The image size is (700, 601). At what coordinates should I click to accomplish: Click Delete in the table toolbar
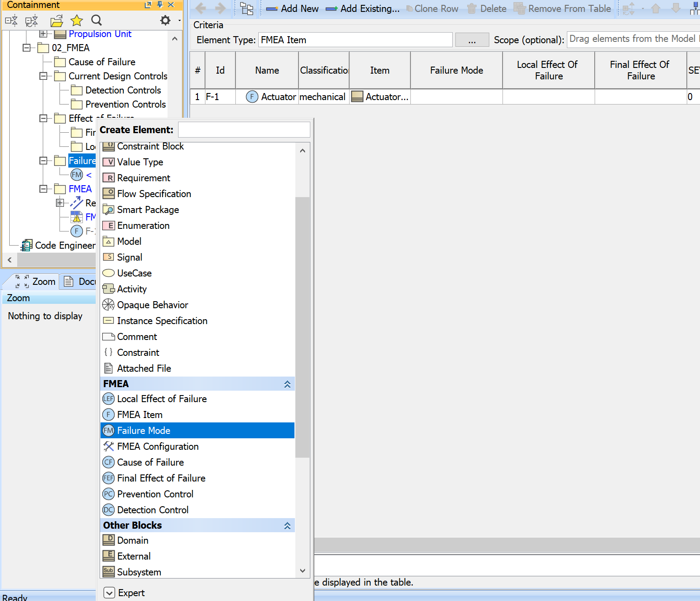point(487,9)
